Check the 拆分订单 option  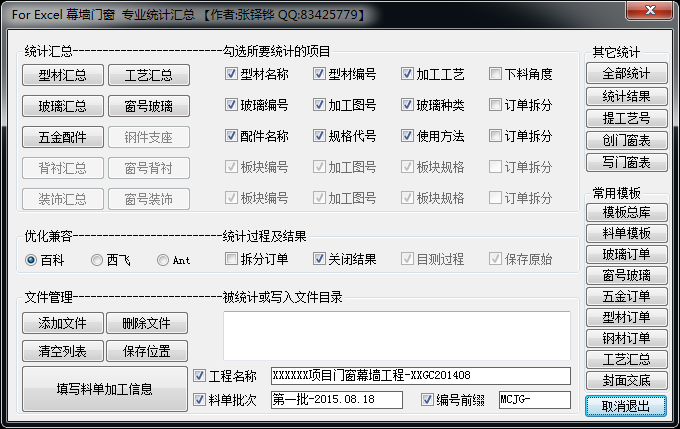coord(232,259)
